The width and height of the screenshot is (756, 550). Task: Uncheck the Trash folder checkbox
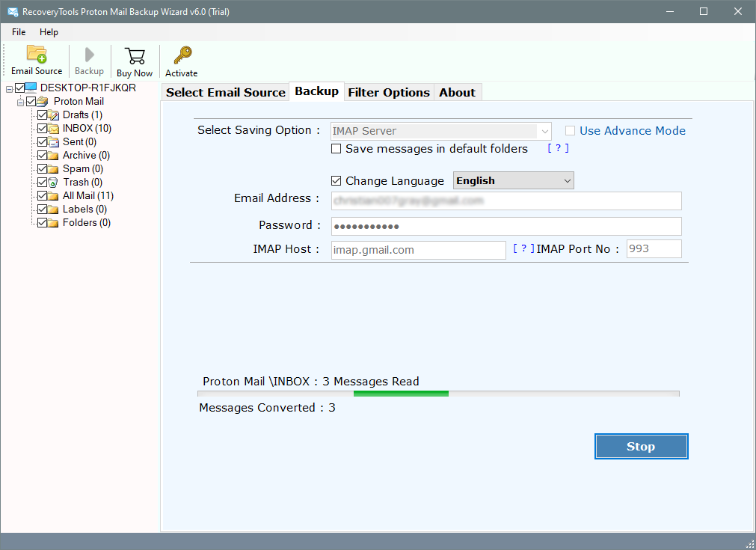(x=43, y=183)
